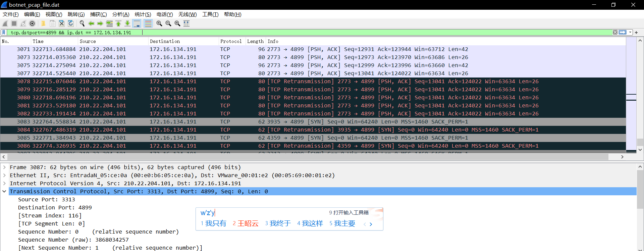Viewport: 644px width, 251px height.
Task: Open the 视图(V) menu
Action: 54,14
